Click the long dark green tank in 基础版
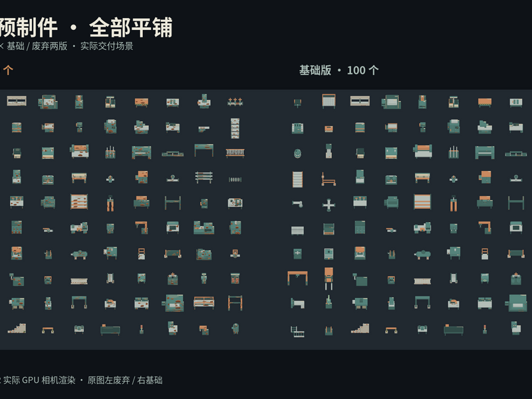This screenshot has width=532, height=399. pyautogui.click(x=454, y=330)
